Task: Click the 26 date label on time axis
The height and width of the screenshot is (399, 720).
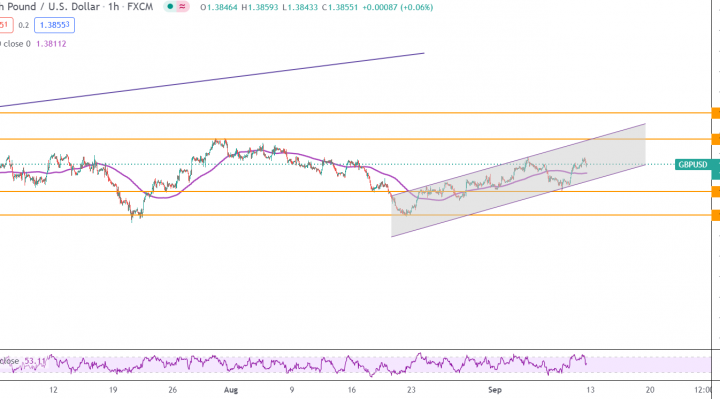Action: click(173, 390)
